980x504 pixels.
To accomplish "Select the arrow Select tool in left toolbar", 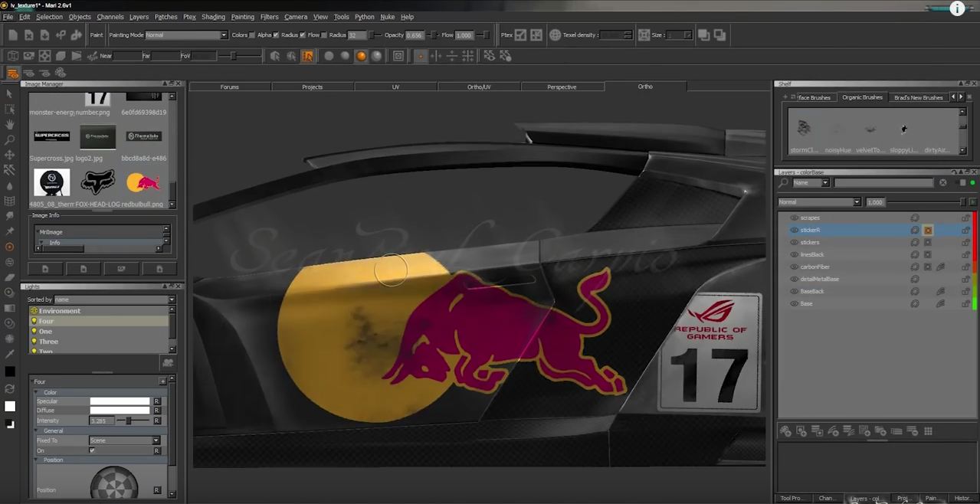I will click(9, 94).
